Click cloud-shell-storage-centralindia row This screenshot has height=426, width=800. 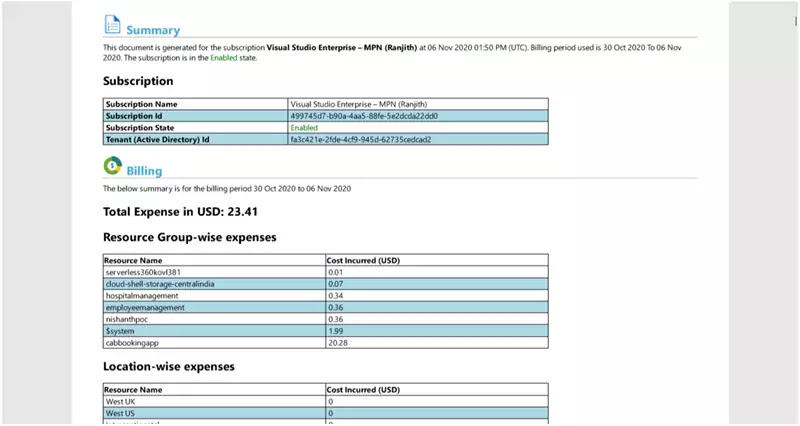326,284
